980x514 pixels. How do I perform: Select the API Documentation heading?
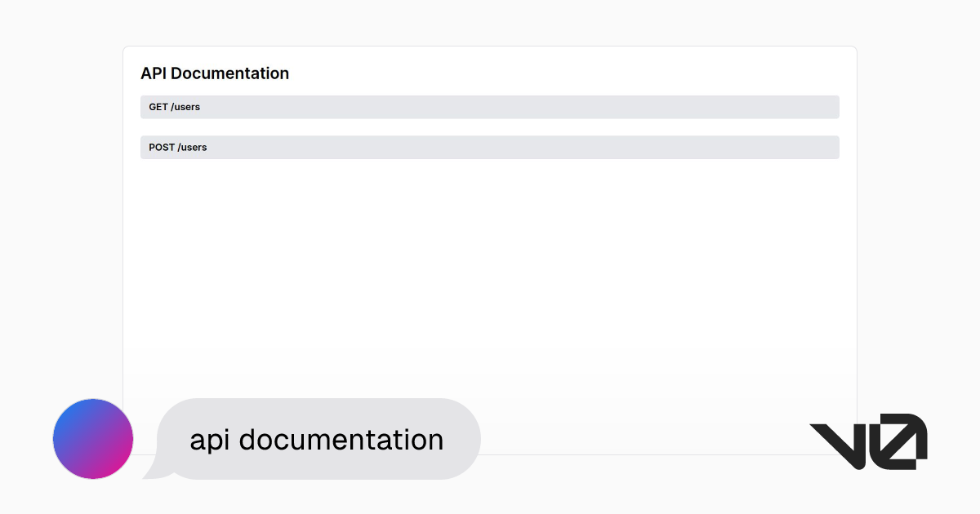click(215, 73)
